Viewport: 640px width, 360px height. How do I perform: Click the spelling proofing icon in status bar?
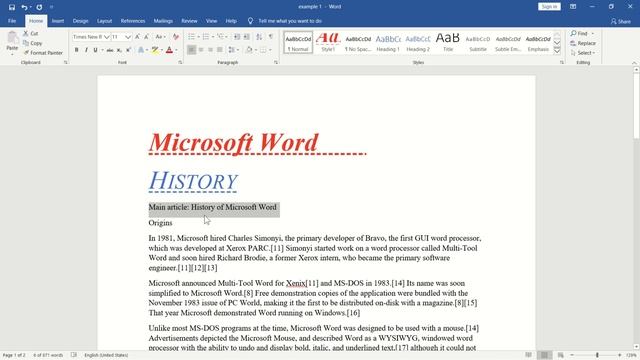pyautogui.click(x=73, y=355)
